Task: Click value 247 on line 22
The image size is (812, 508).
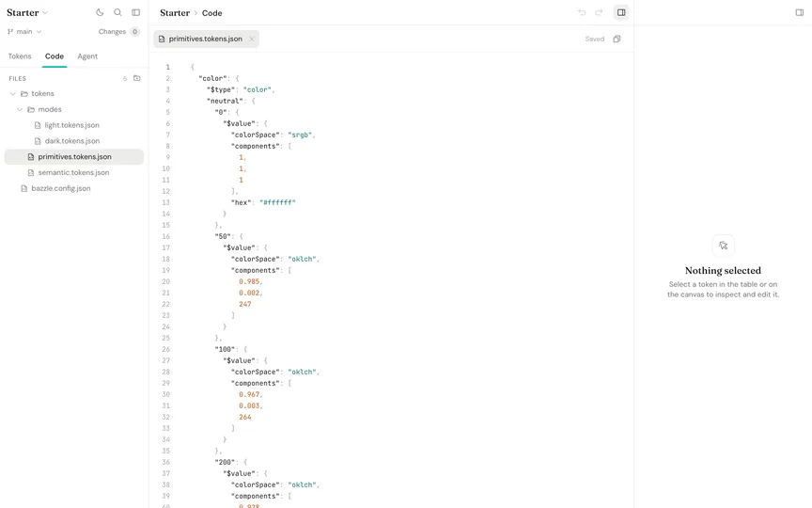Action: click(x=245, y=304)
